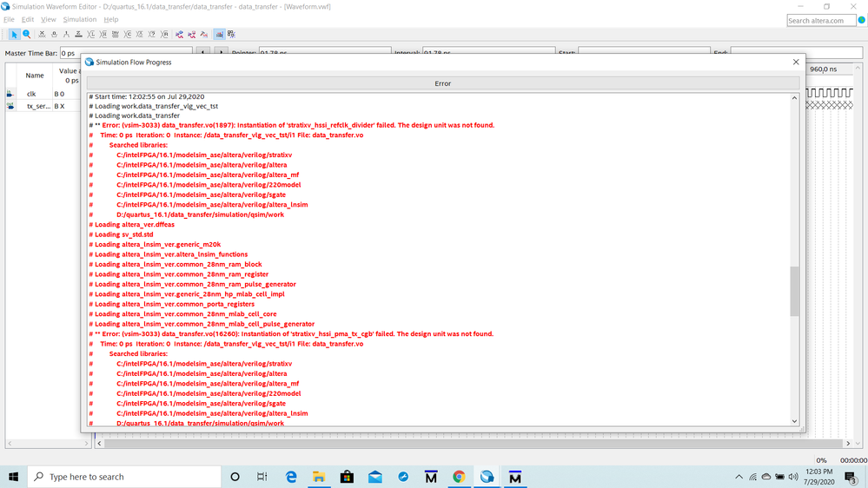Show hidden system tray icons

[739, 477]
